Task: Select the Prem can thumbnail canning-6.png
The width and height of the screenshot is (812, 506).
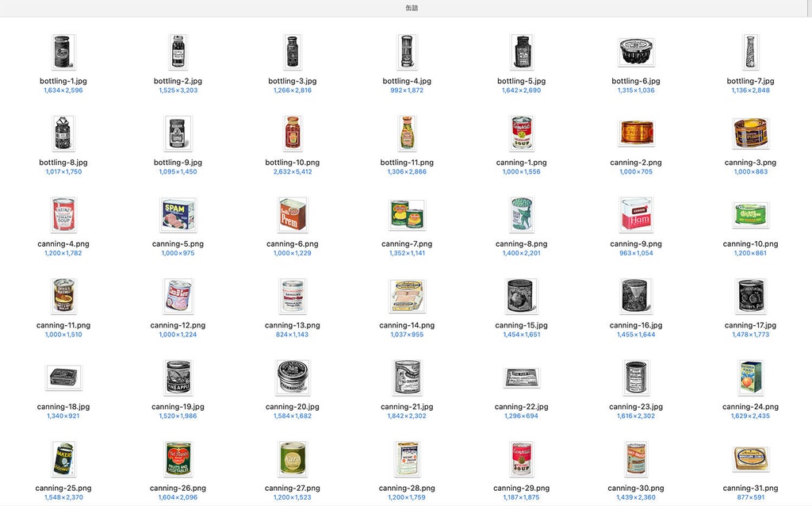Action: (293, 215)
